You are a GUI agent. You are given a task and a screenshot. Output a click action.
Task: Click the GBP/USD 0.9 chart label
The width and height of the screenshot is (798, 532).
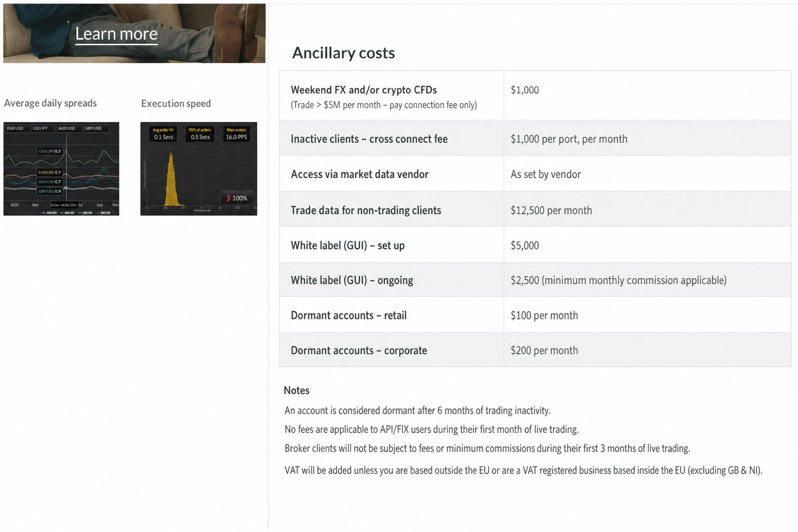point(50,191)
